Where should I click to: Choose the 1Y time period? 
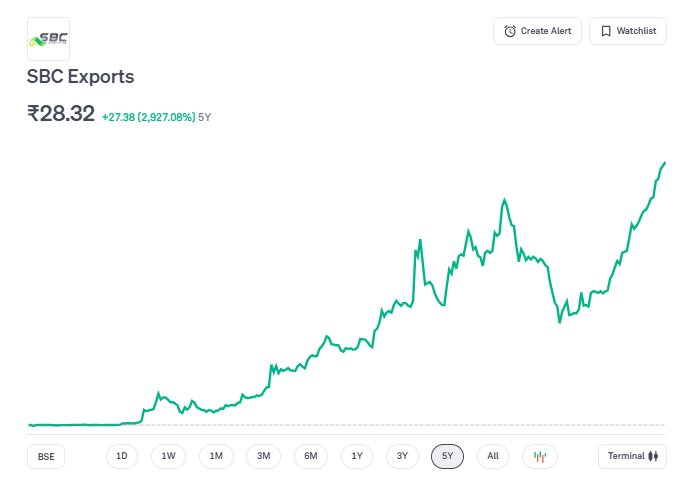click(357, 457)
